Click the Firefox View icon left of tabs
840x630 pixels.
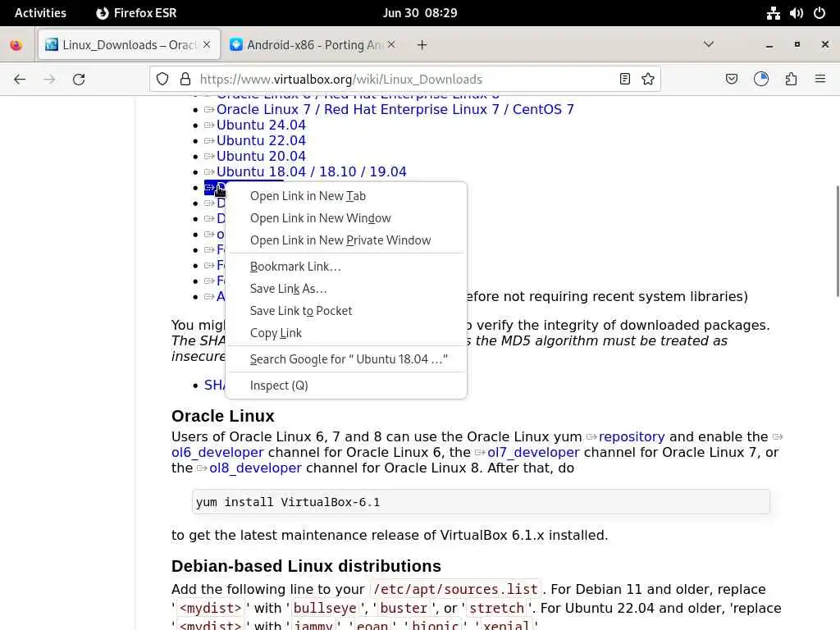16,45
